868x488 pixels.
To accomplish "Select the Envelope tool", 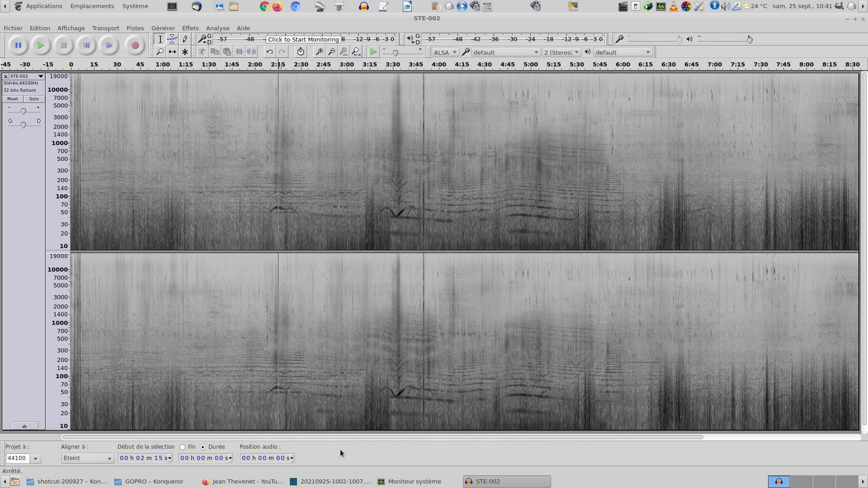I will (x=172, y=39).
